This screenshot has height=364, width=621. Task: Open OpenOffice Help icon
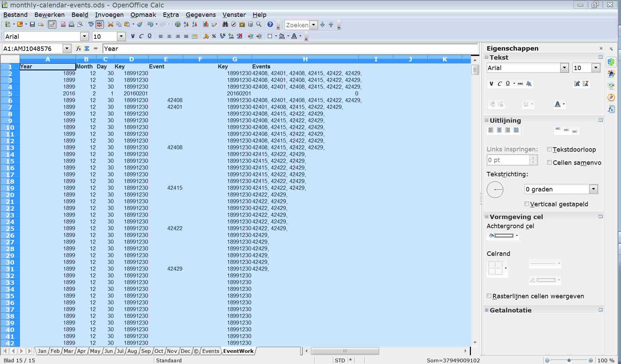tap(270, 25)
